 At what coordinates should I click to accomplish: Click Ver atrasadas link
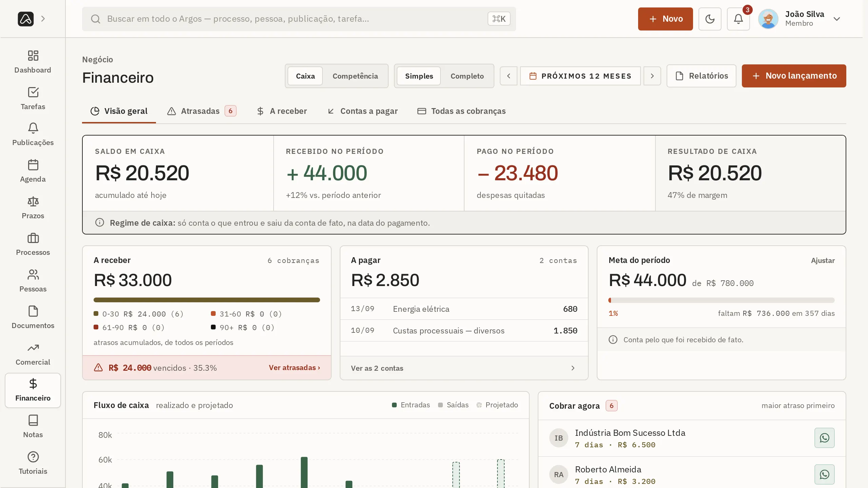coord(294,368)
